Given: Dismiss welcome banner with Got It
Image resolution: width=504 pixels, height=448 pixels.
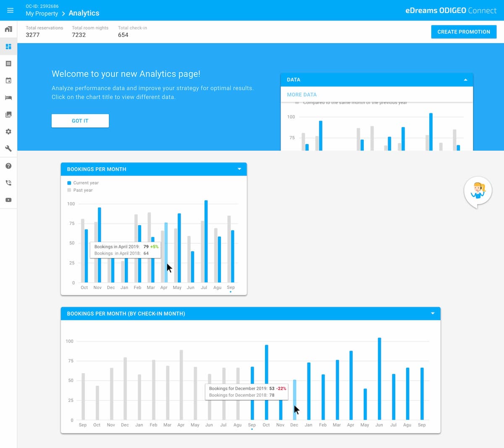Looking at the screenshot, I should tap(80, 121).
